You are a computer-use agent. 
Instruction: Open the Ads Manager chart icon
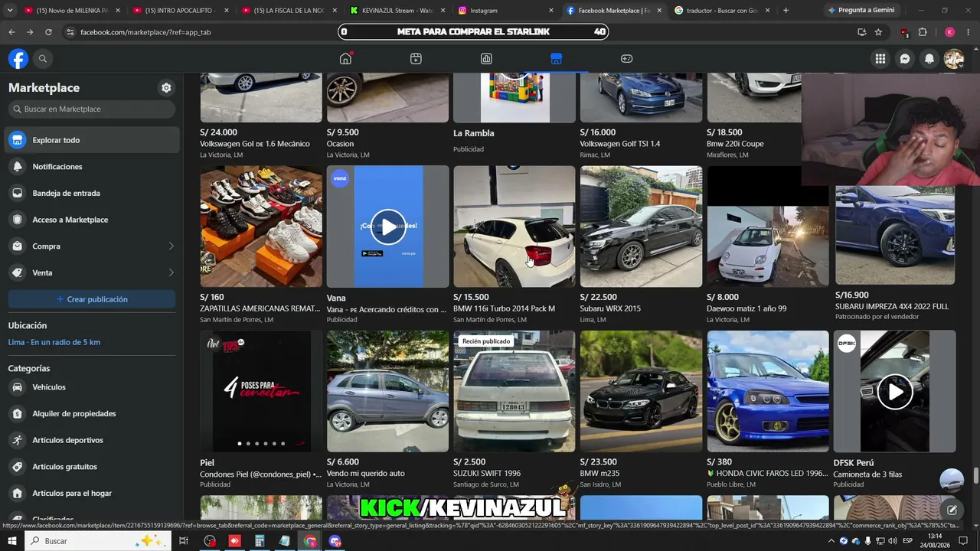coord(486,59)
